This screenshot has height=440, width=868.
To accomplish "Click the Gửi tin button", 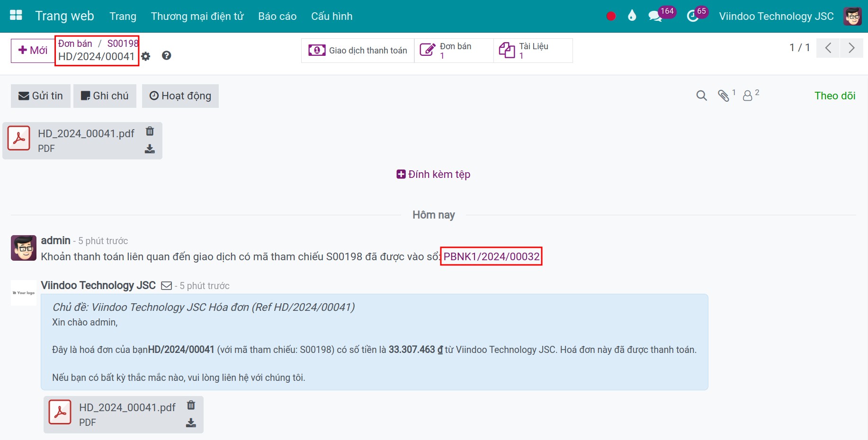I will point(41,96).
